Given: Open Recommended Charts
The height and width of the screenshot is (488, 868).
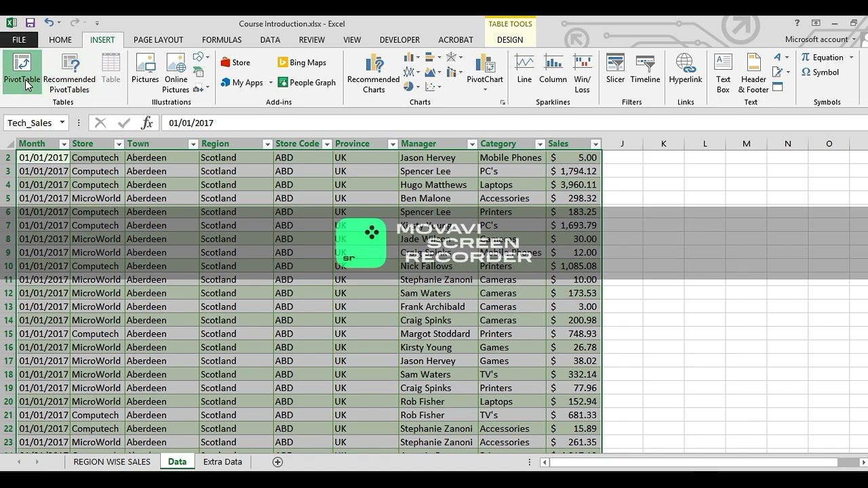Looking at the screenshot, I should pos(374,73).
